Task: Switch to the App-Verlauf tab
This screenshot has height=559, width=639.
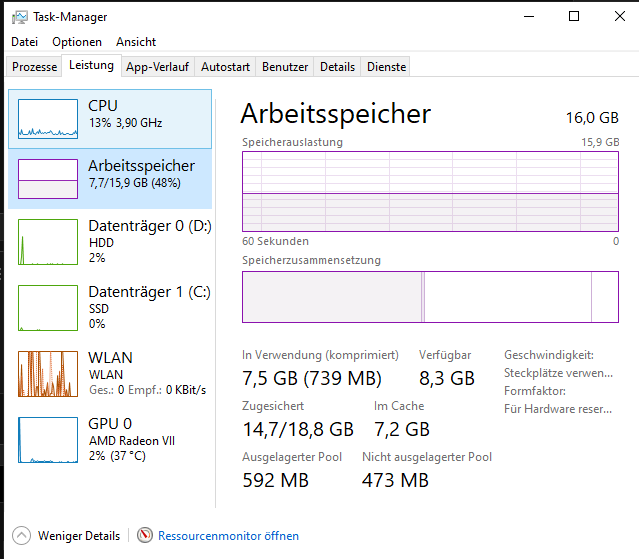Action: click(158, 67)
